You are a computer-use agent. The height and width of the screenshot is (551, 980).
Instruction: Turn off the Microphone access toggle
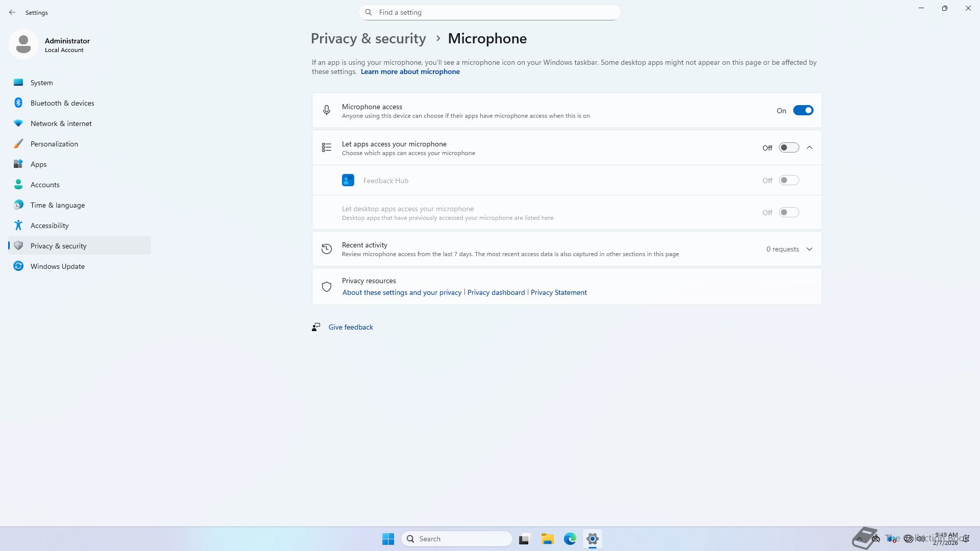click(x=803, y=111)
